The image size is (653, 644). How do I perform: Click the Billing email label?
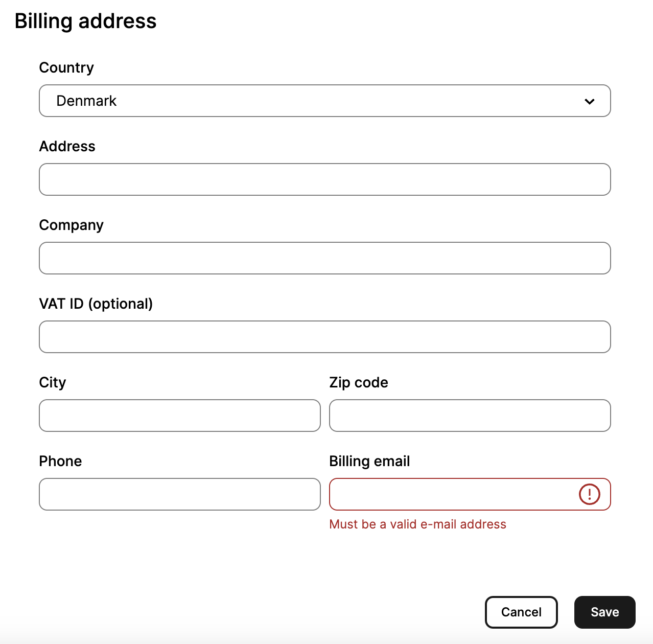(x=369, y=462)
